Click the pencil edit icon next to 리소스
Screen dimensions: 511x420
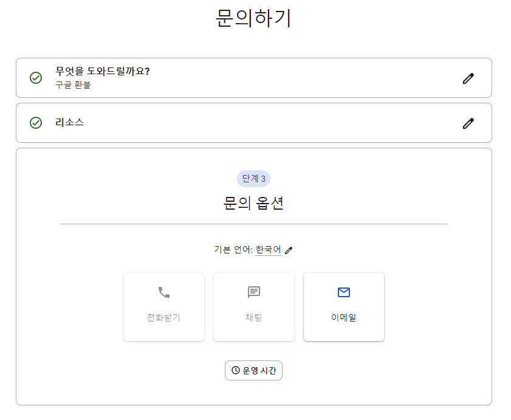[x=468, y=123]
